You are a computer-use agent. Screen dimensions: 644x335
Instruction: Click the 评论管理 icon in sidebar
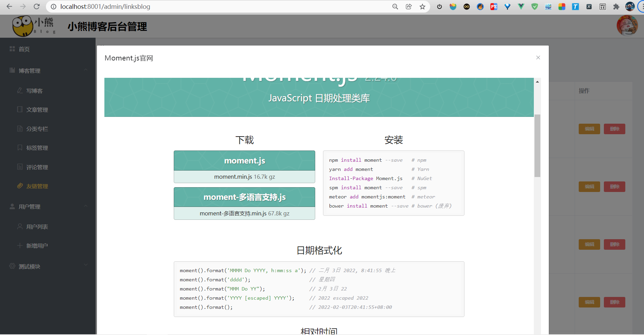tap(20, 167)
